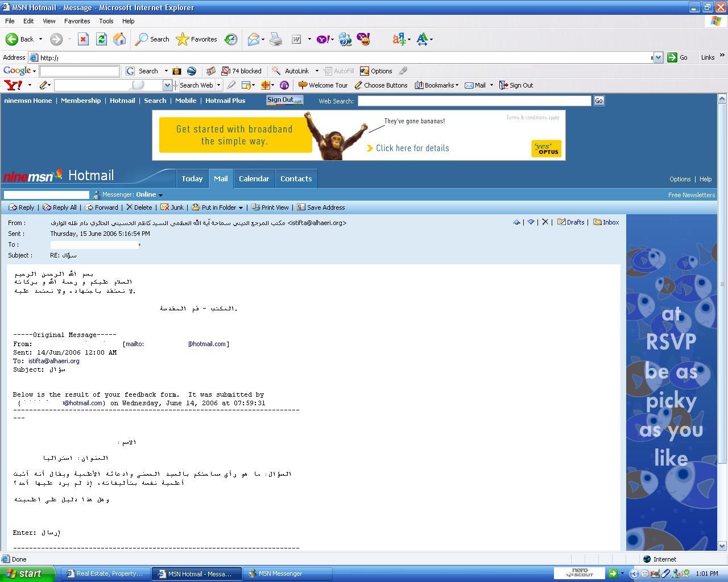
Task: Click the Forward message button
Action: (102, 207)
